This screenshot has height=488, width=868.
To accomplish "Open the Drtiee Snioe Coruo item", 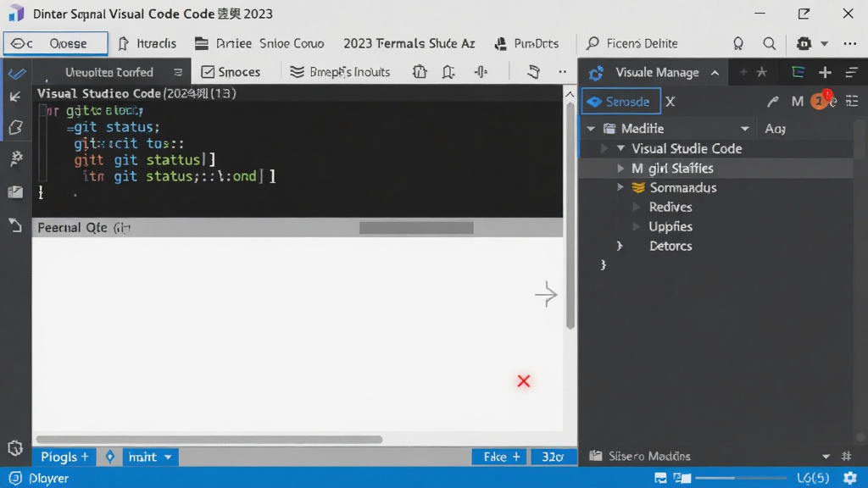I will (x=259, y=43).
